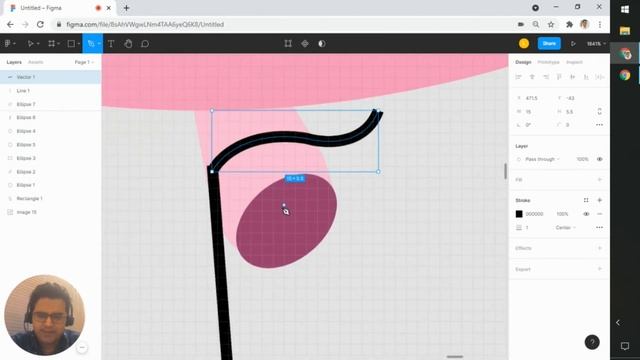This screenshot has height=360, width=640.
Task: Toggle constrain proportions link icon
Action: pyautogui.click(x=600, y=111)
